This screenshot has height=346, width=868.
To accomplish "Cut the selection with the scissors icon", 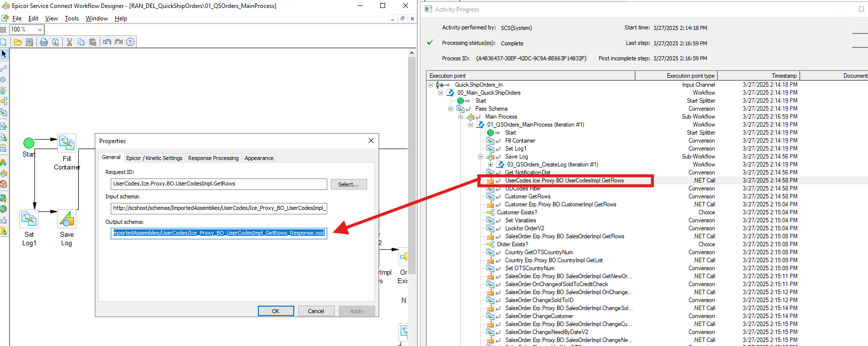I will click(x=69, y=42).
